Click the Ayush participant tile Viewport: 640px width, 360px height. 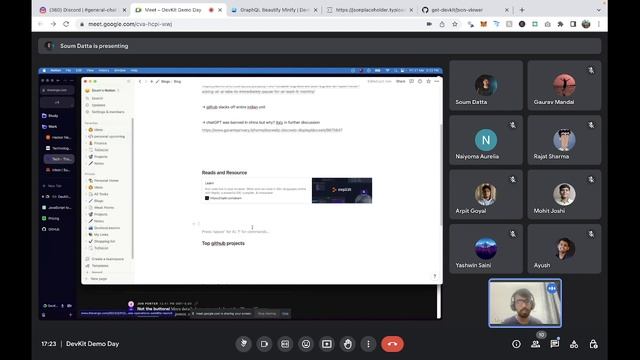pos(564,249)
